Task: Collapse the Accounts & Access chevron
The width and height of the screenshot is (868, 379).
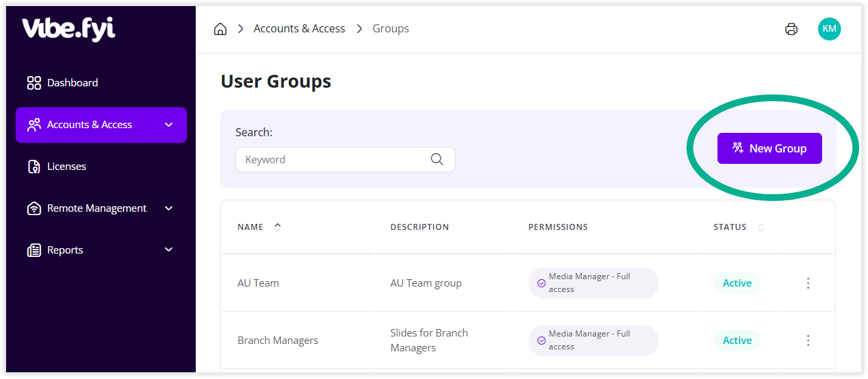Action: coord(169,125)
